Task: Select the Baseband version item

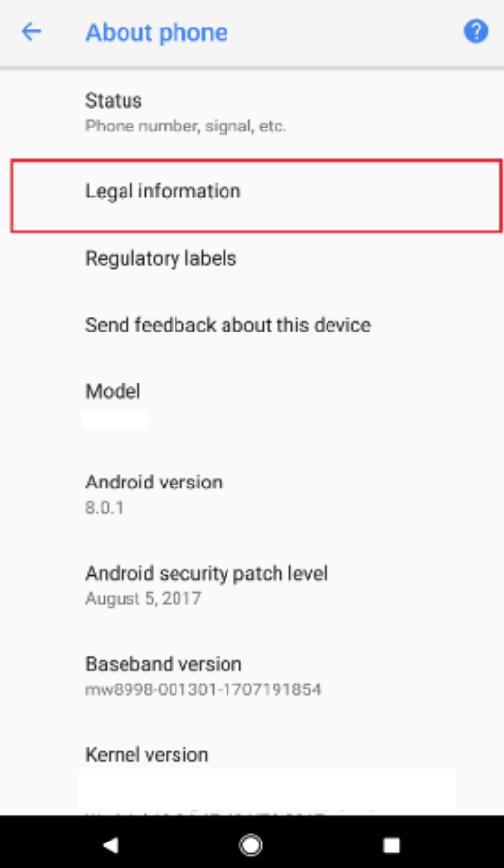Action: click(252, 676)
